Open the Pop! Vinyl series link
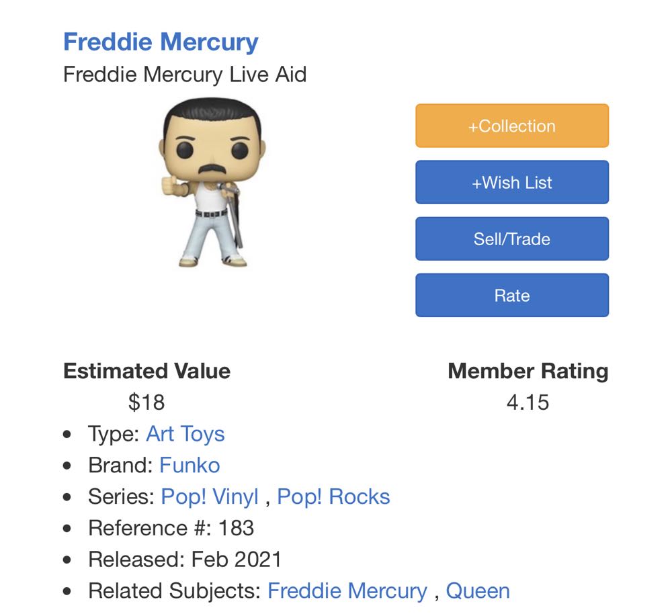This screenshot has width=672, height=616. pyautogui.click(x=211, y=496)
